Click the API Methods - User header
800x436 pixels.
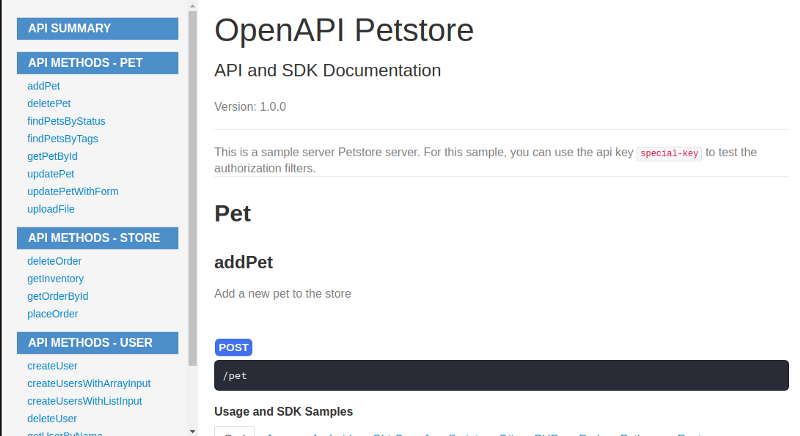coord(97,342)
